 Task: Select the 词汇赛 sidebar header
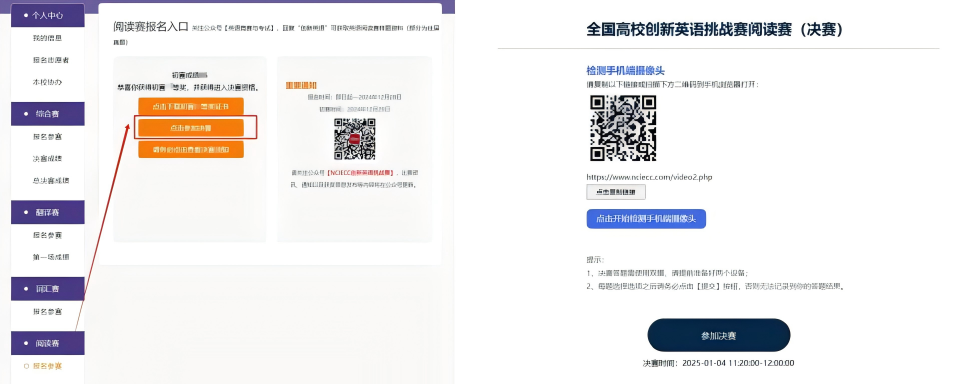(x=47, y=289)
